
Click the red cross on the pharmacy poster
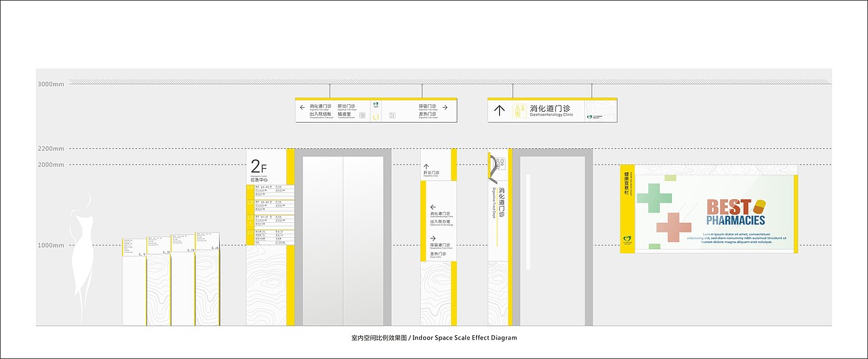(673, 228)
